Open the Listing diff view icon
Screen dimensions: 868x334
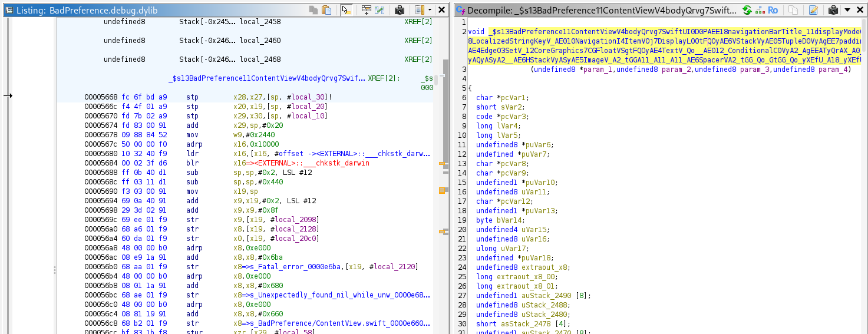[379, 10]
